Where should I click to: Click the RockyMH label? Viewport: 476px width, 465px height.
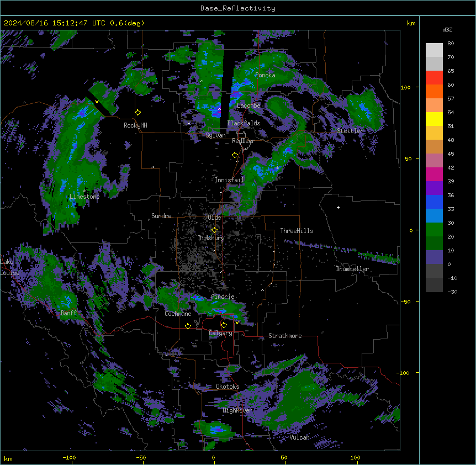135,125
